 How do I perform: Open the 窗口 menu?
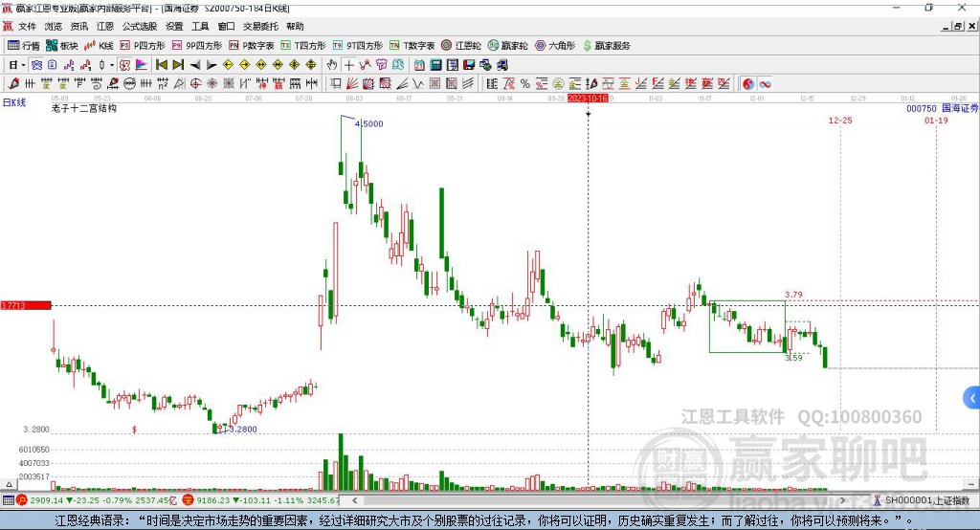pos(226,26)
